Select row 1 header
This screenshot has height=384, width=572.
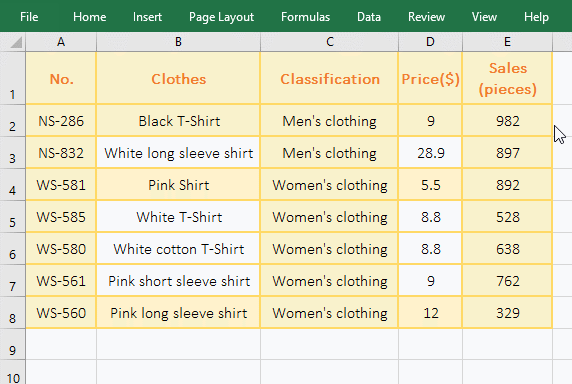[x=13, y=78]
